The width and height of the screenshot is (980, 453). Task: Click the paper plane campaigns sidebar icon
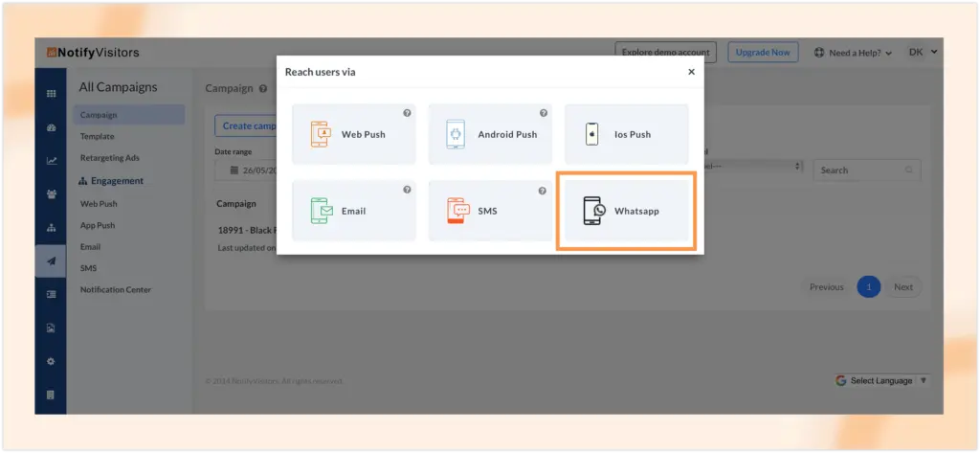point(51,260)
